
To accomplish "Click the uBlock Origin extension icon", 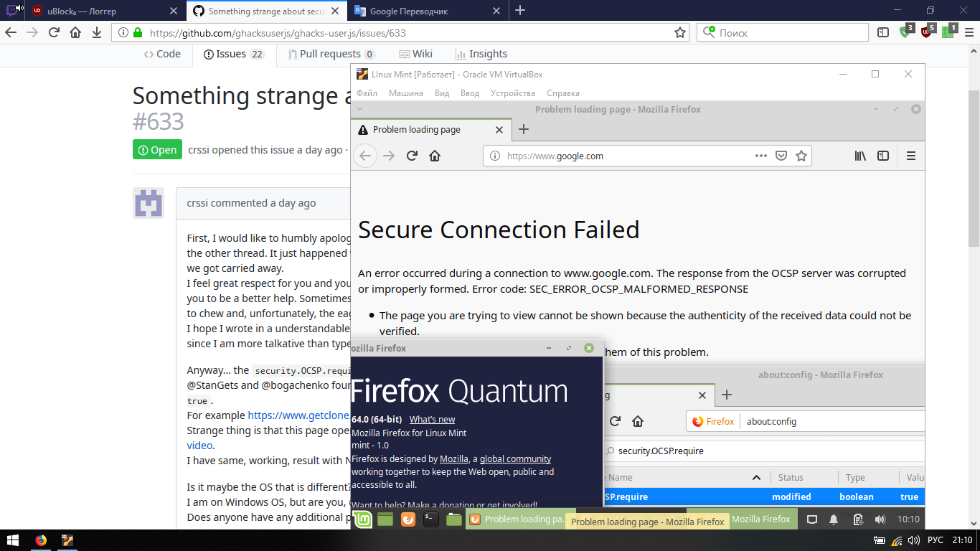I will (926, 32).
